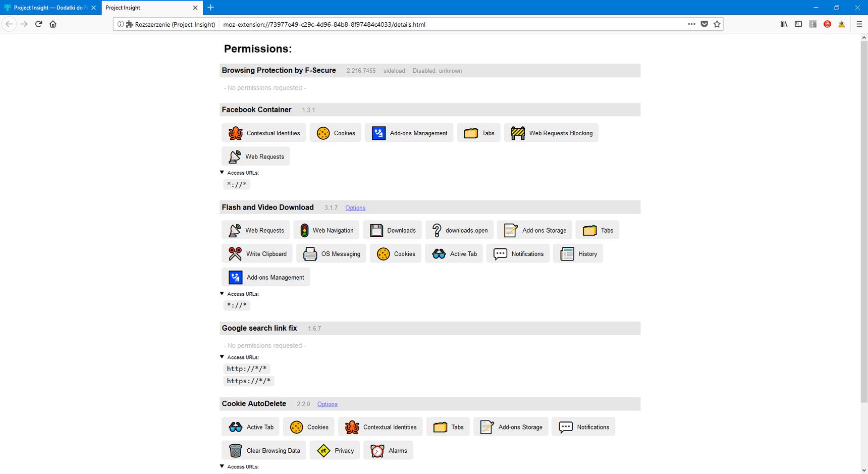Click Google search link fix heading
The width and height of the screenshot is (868, 474).
259,328
